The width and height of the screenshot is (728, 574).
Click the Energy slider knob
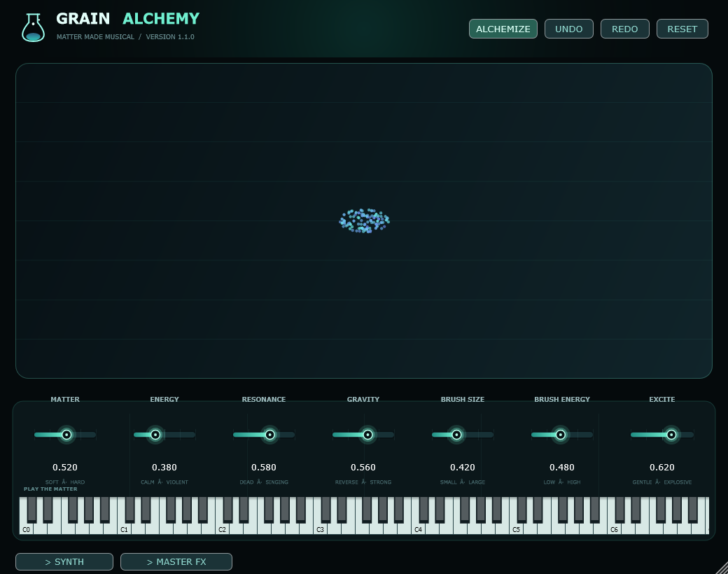[155, 435]
